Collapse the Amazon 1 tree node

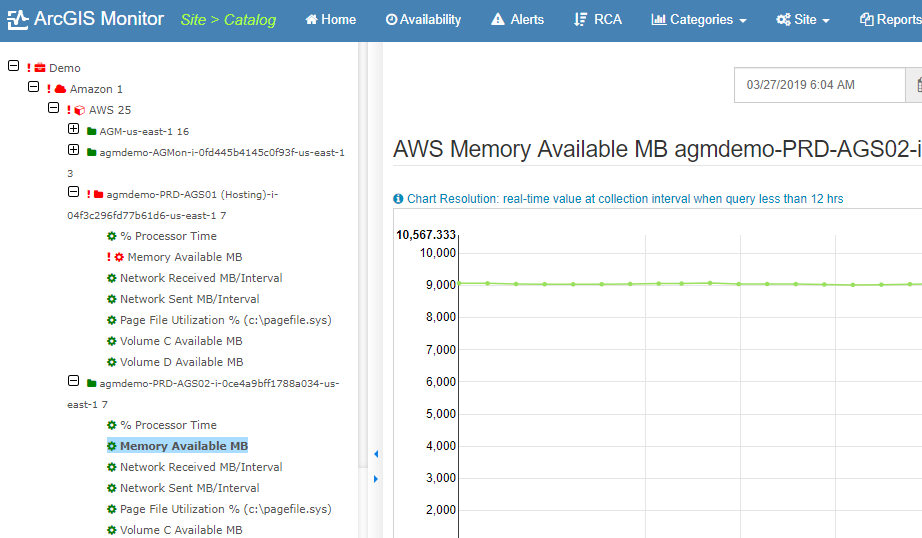coord(34,87)
